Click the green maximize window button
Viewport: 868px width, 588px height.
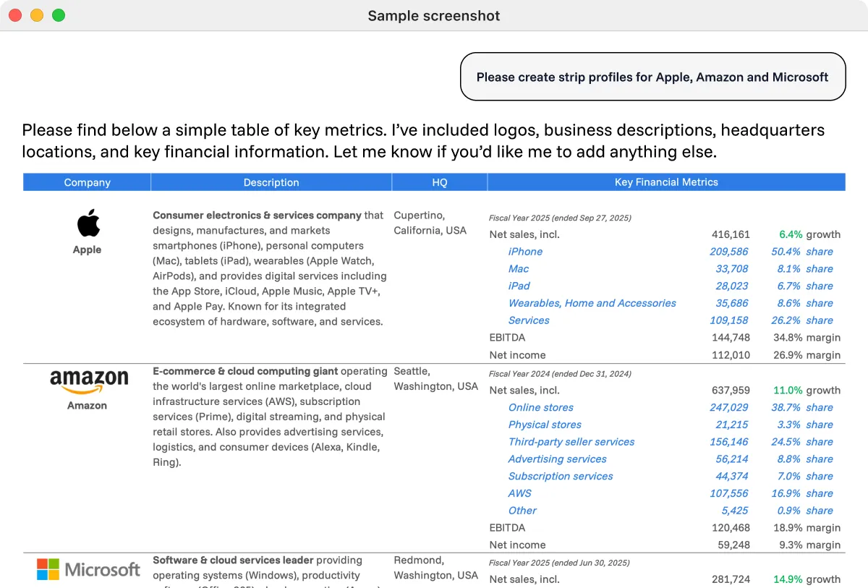[x=59, y=15]
